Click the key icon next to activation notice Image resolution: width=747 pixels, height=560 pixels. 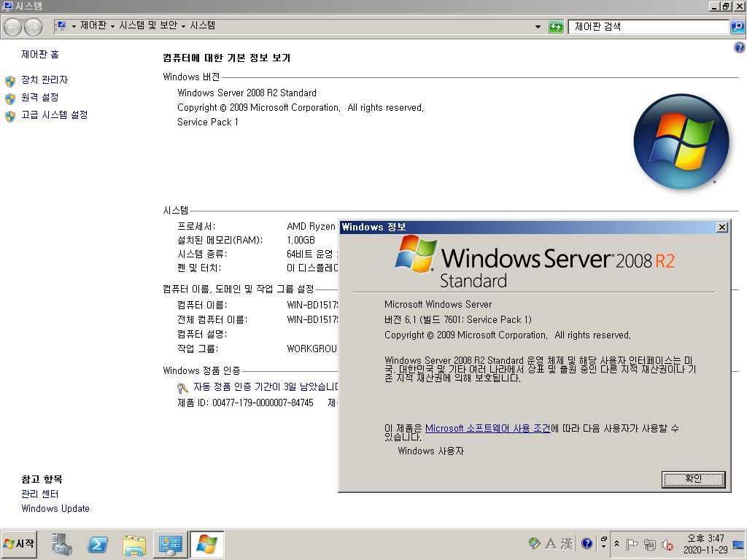point(182,388)
